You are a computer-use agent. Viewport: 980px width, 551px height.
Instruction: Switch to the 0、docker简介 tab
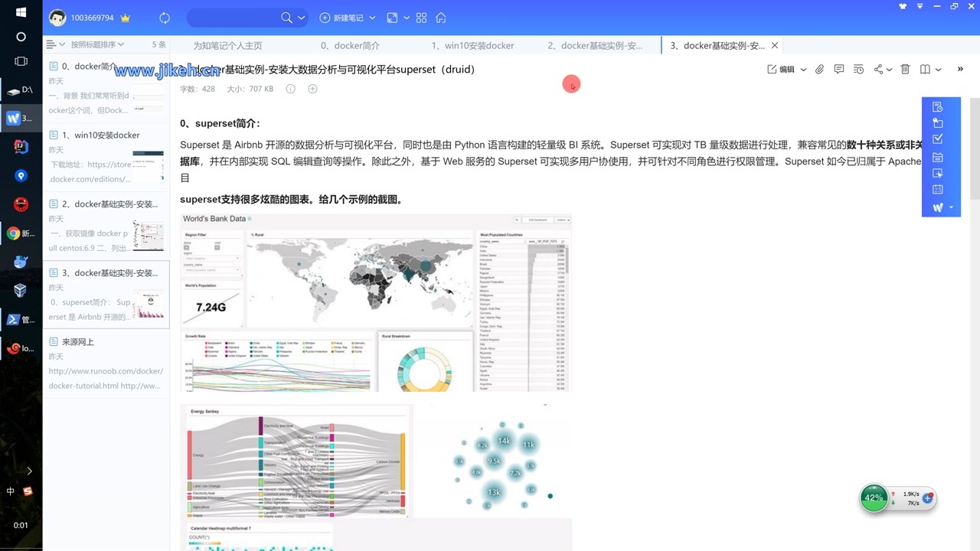350,46
